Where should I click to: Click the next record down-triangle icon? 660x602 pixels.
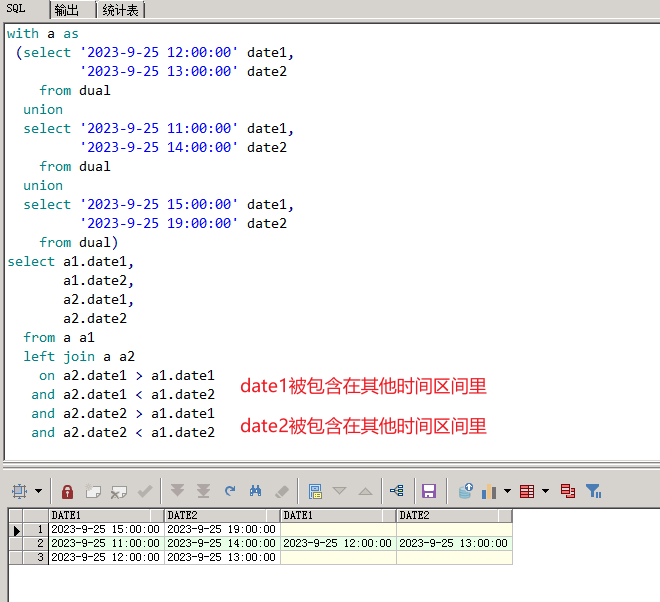tap(339, 491)
